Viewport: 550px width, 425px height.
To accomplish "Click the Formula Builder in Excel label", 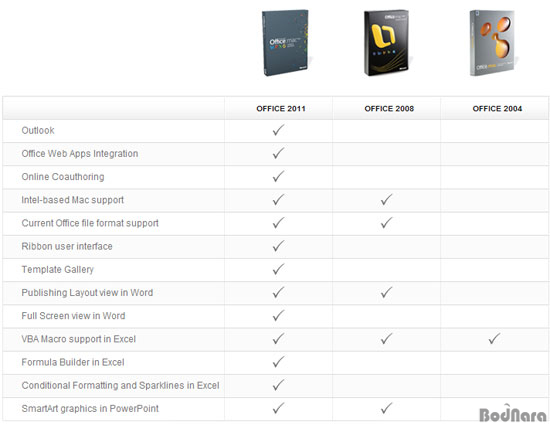I will 73,362.
